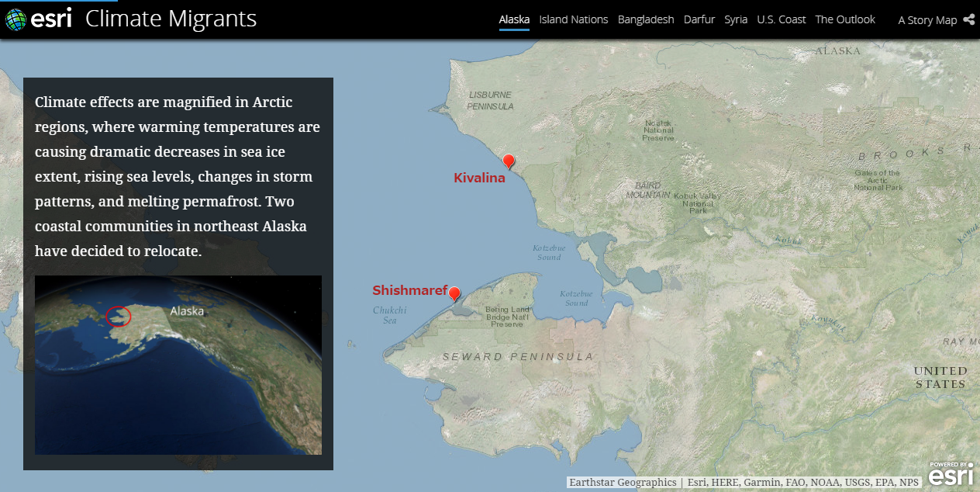Navigate to the Syria tab
980x492 pixels.
(x=736, y=19)
